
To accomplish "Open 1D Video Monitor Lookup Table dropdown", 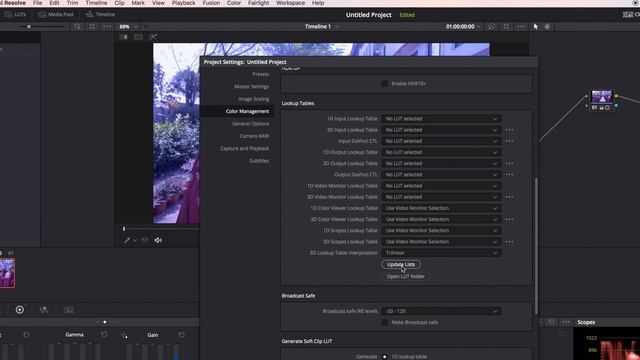I will click(441, 186).
